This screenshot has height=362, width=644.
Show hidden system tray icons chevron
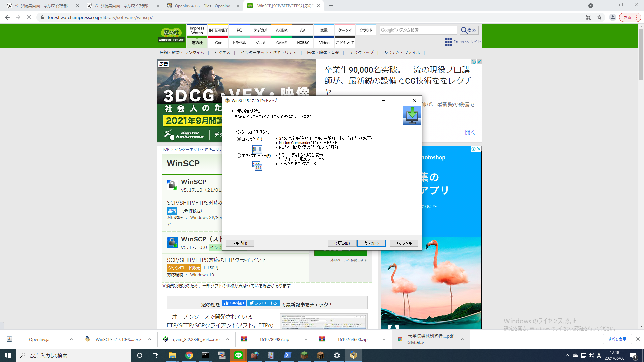tap(567, 355)
